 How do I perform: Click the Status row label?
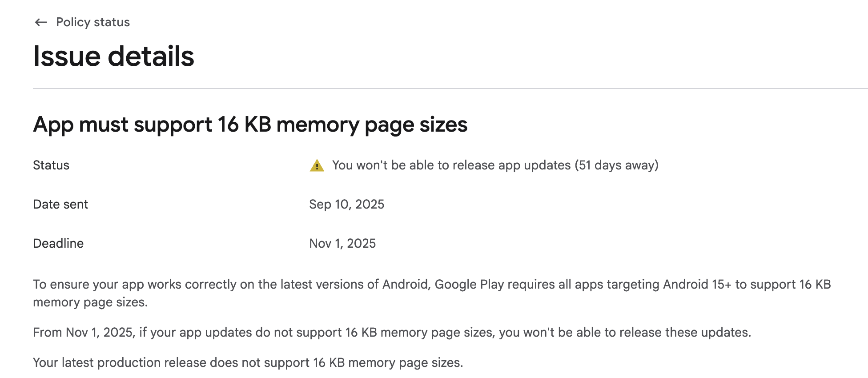tap(51, 165)
